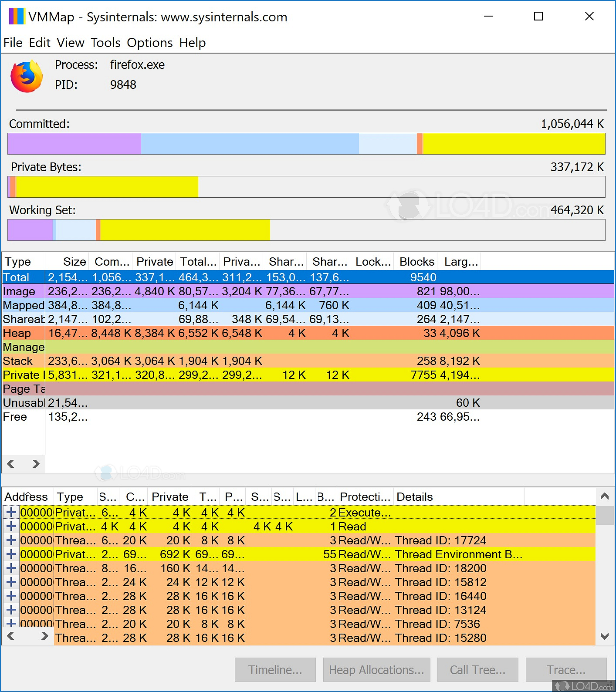Sort detail list by Address column

pos(28,496)
